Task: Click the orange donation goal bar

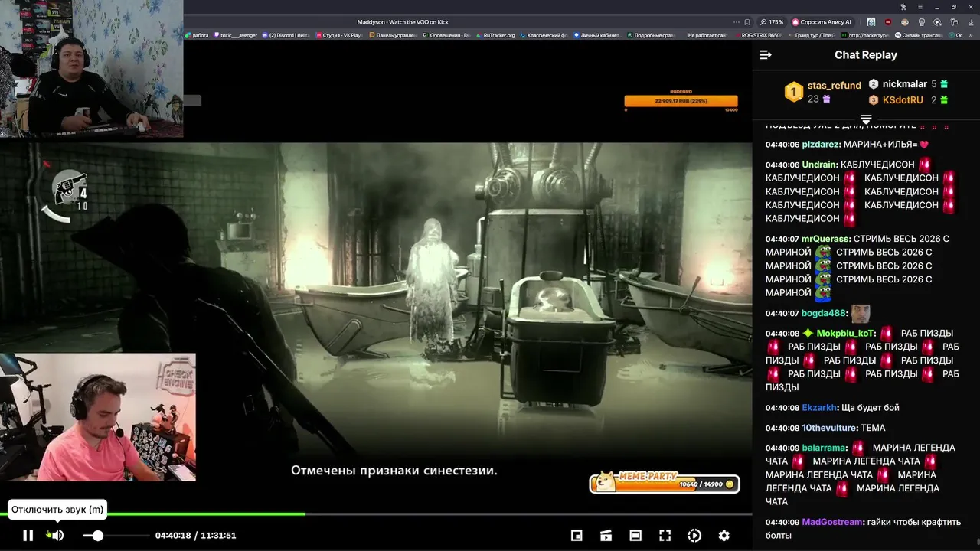Action: click(x=681, y=101)
